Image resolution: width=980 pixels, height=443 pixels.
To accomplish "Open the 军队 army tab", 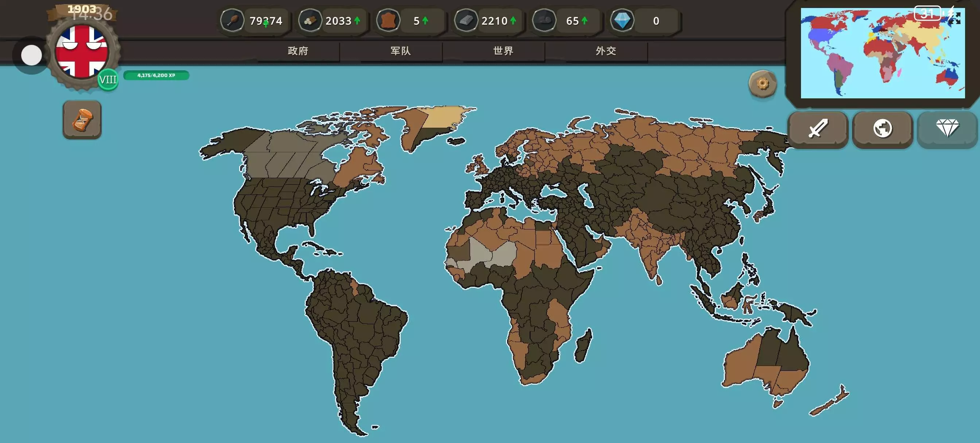I will coord(401,51).
